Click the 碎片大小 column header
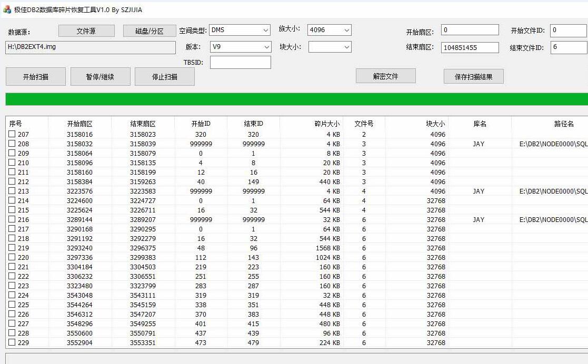588x364 pixels. [x=326, y=124]
